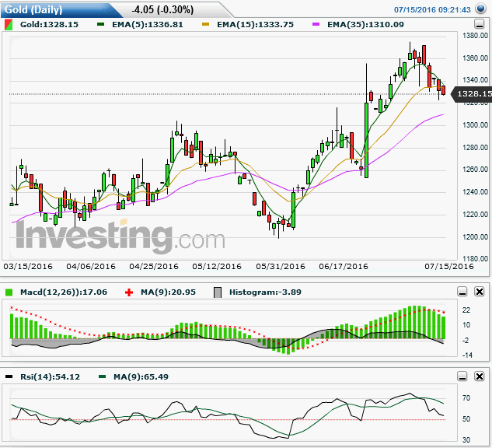Viewport: 492px width, 448px height.
Task: Click the RSI MA(9) green legend marker
Action: click(x=103, y=376)
